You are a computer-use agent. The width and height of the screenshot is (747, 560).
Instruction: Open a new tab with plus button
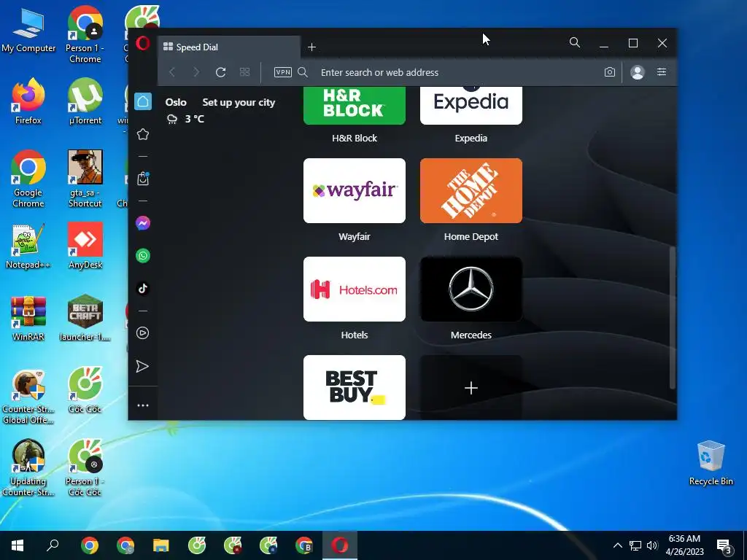(311, 47)
